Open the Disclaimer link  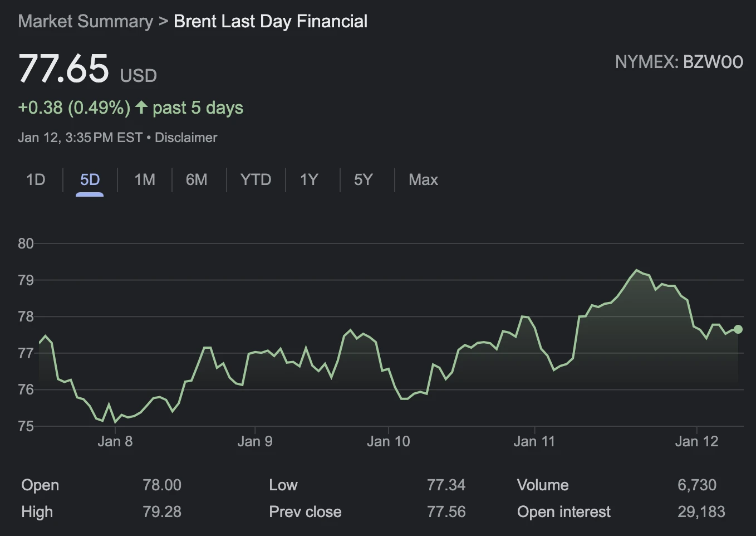[186, 138]
